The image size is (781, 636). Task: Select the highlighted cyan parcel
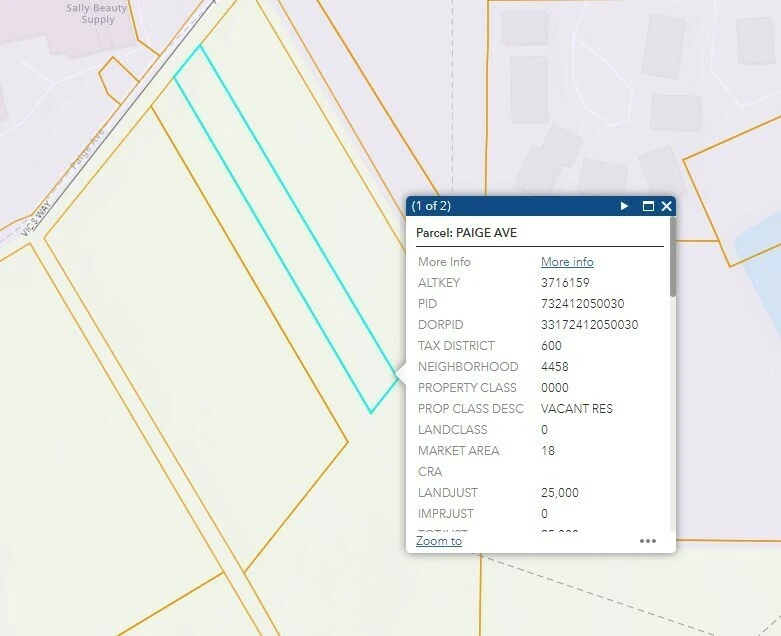coord(285,228)
